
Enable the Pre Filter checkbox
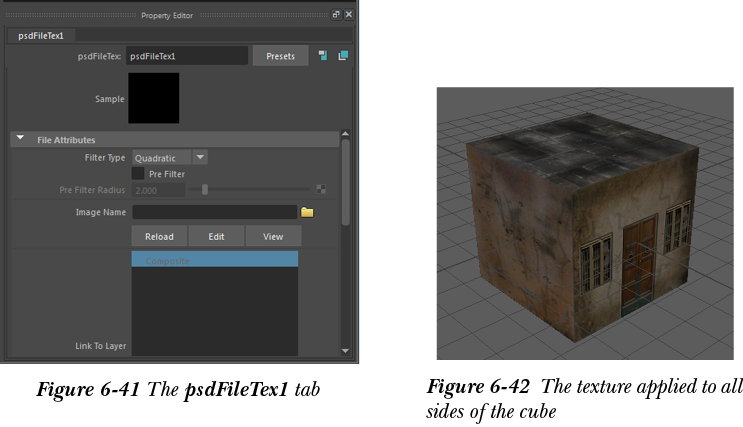pos(138,174)
